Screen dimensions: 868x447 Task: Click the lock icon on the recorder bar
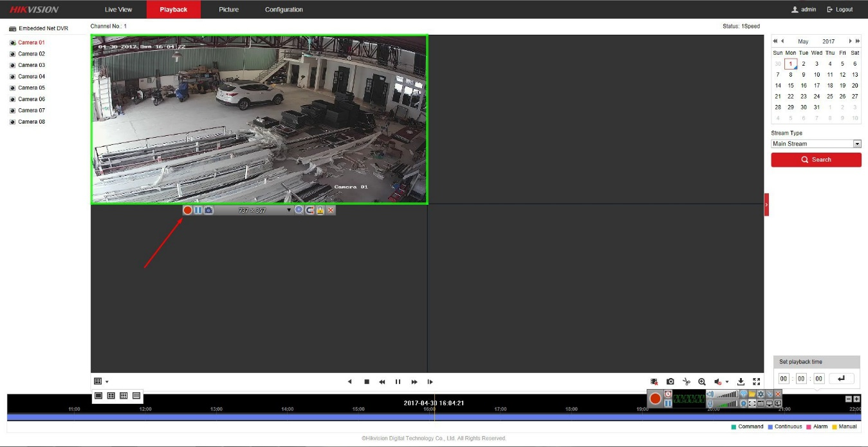(320, 210)
